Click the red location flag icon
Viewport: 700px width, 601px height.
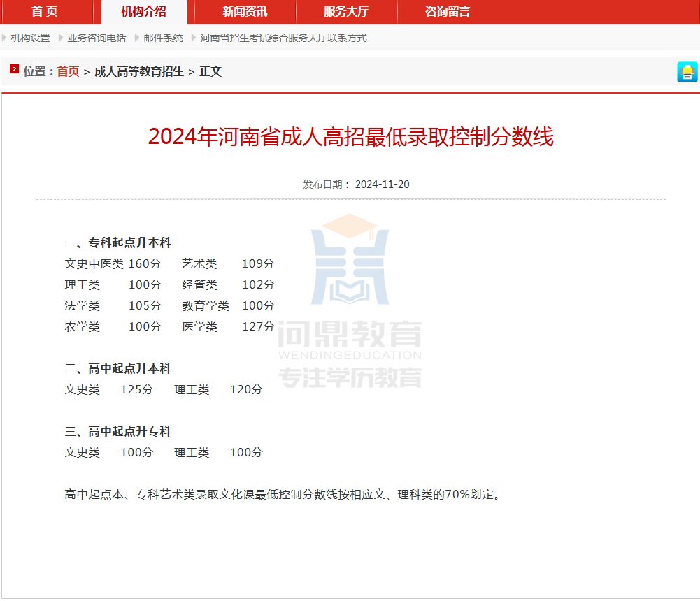point(14,70)
